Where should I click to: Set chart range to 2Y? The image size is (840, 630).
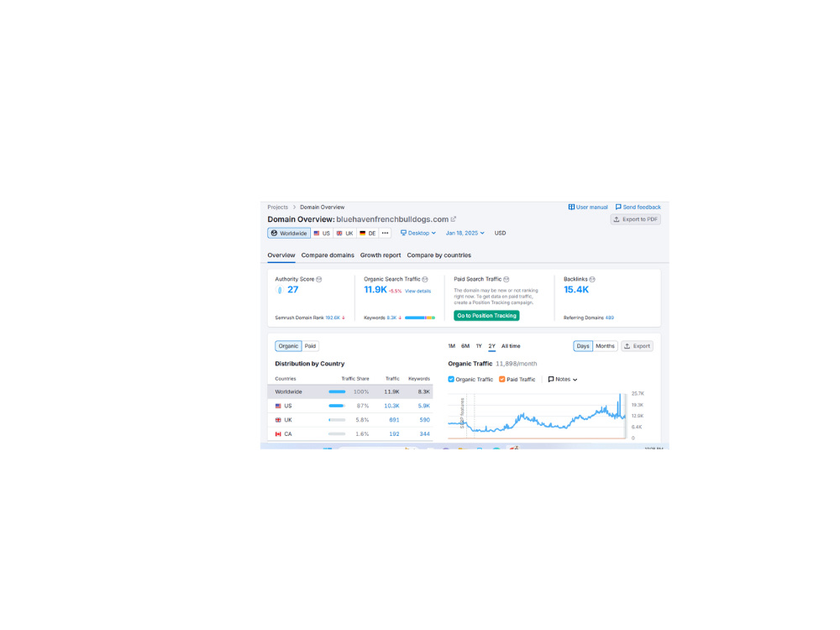click(x=491, y=347)
